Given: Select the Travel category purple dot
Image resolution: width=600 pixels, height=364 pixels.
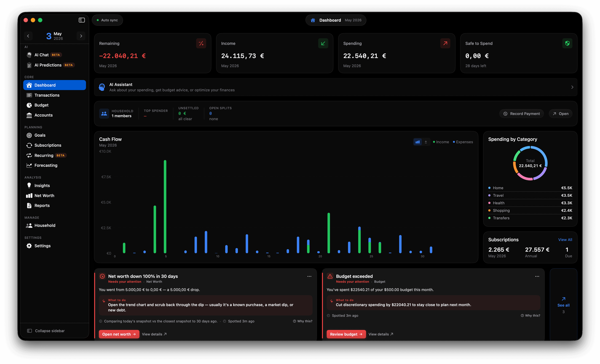Looking at the screenshot, I should tap(489, 195).
